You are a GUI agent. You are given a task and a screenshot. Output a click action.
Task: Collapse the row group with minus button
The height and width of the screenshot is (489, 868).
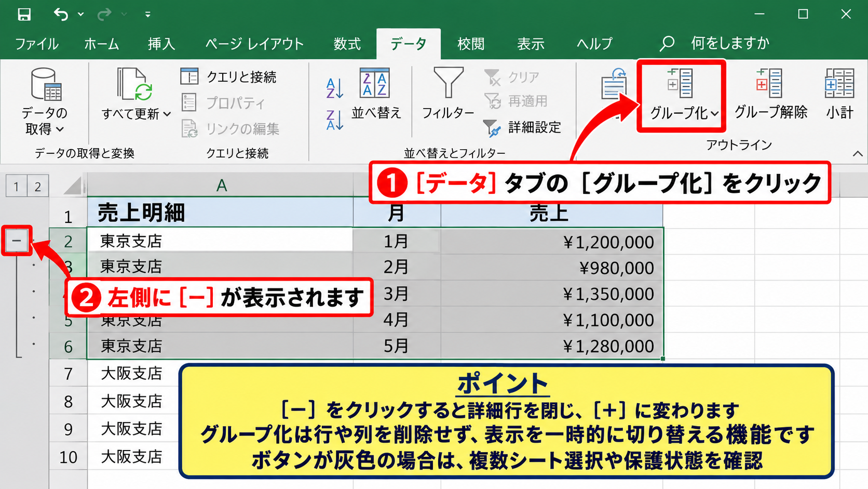17,240
